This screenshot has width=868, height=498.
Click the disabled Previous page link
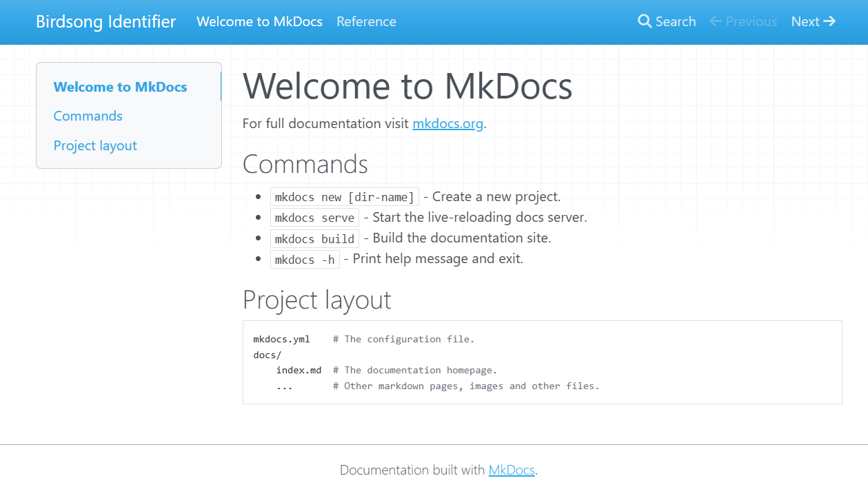coord(743,21)
